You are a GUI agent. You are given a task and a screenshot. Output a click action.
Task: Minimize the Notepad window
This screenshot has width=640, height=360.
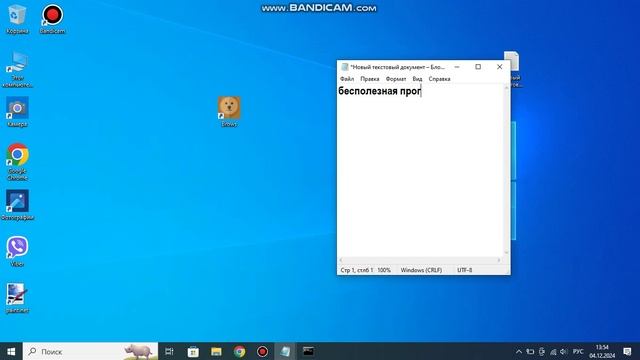[x=457, y=67]
